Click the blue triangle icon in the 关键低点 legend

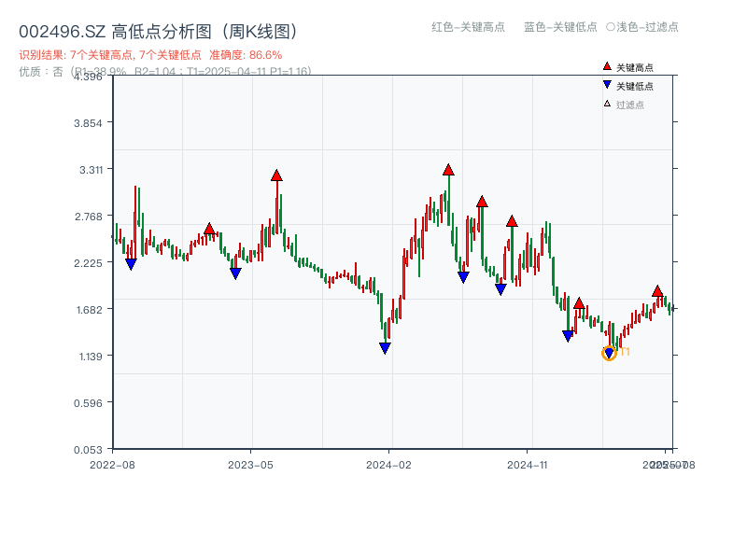(607, 86)
